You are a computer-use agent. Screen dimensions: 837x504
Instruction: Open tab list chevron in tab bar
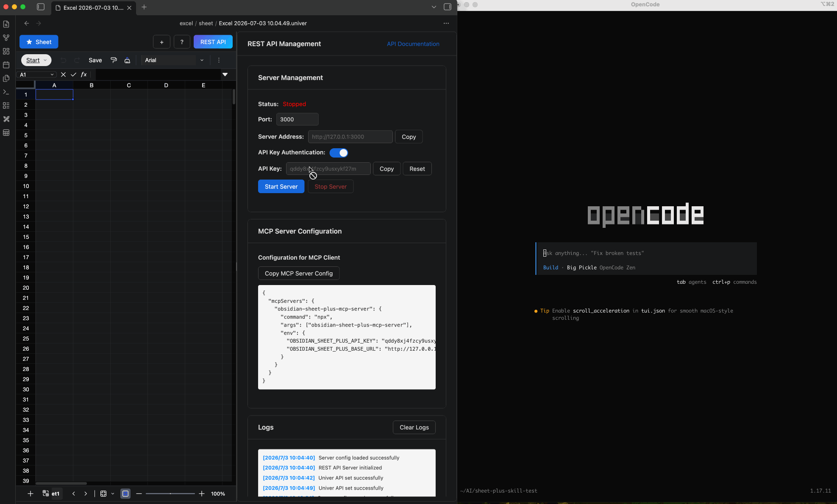434,7
